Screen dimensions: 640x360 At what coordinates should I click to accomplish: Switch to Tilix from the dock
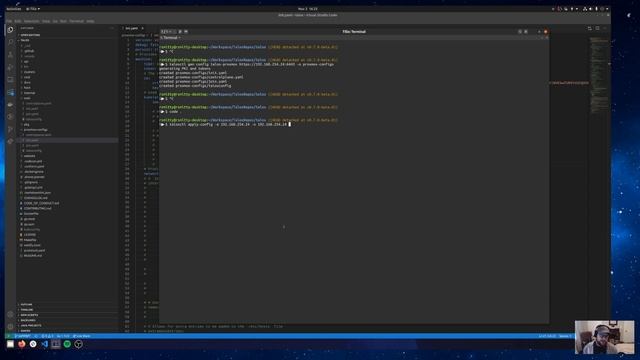56,344
